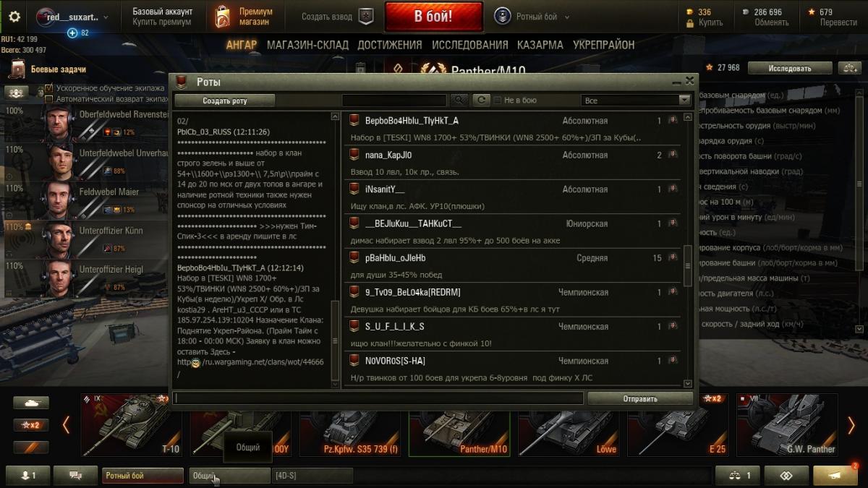Toggle Автоматический возврат экипажа checkbox

click(x=49, y=98)
